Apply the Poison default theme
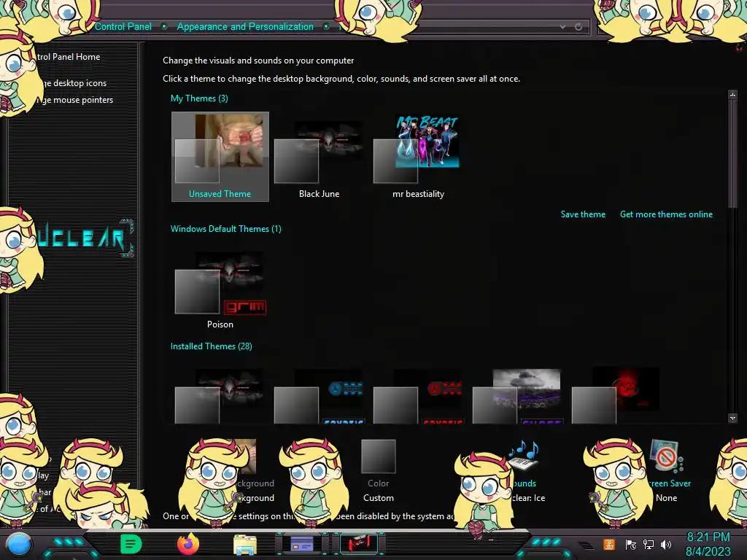This screenshot has width=747, height=560. [x=220, y=289]
